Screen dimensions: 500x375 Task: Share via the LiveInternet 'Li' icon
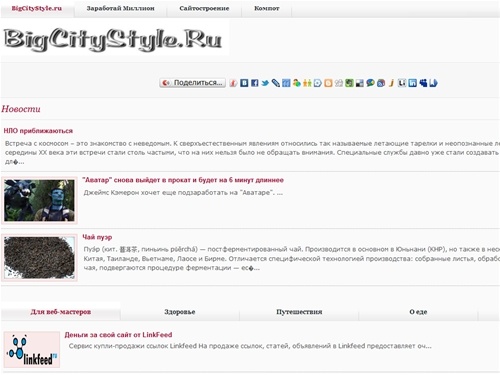click(402, 83)
